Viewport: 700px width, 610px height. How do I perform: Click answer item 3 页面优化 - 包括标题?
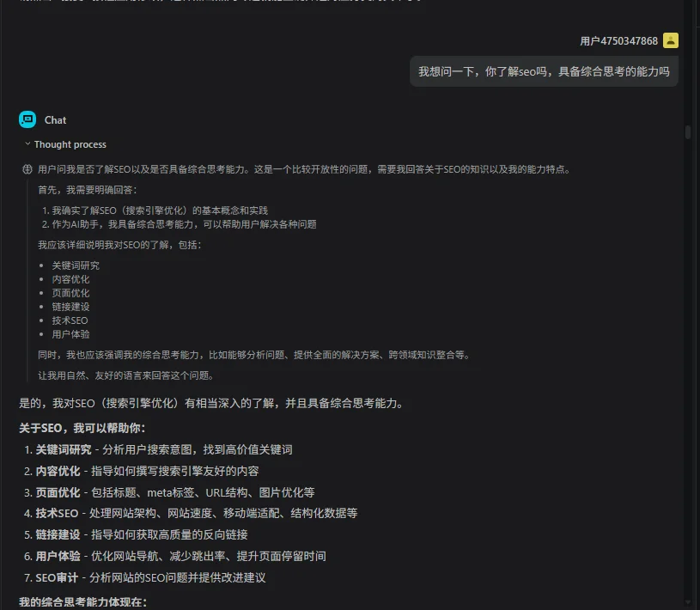169,492
